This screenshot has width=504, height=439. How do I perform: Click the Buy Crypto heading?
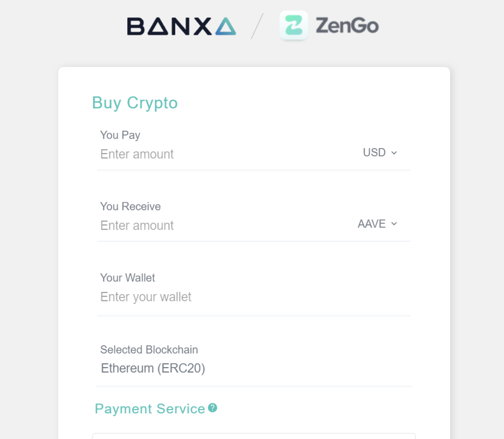[135, 103]
